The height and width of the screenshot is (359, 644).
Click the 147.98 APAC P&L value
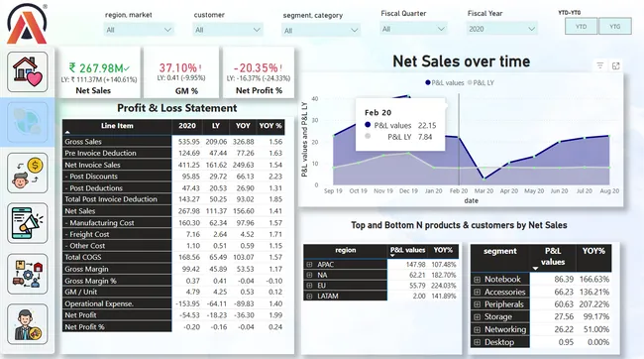click(x=416, y=265)
